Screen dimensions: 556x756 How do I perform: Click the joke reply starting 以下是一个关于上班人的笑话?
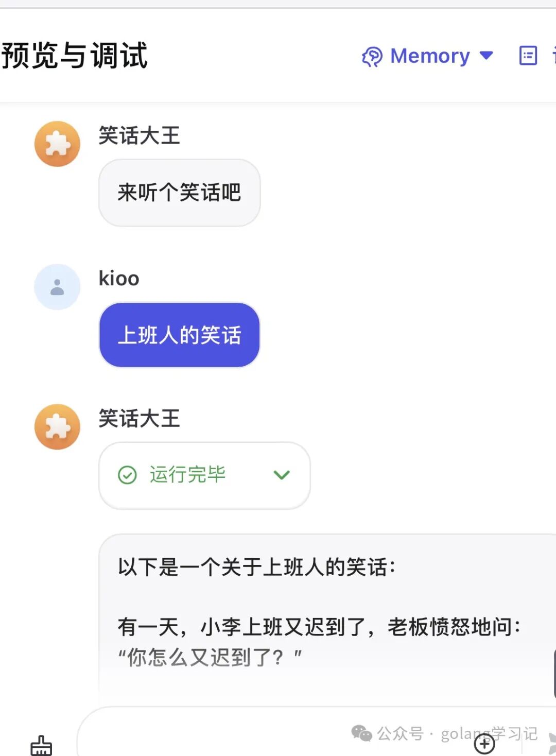[319, 613]
